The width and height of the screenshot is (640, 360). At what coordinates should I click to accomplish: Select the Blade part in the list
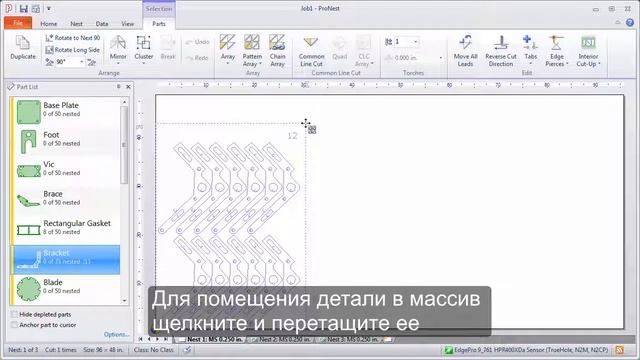pyautogui.click(x=65, y=289)
